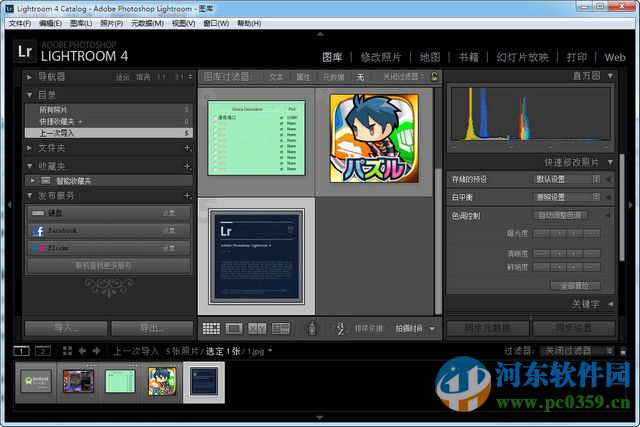
Task: Collapse left panel group arrow
Action: click(9, 205)
